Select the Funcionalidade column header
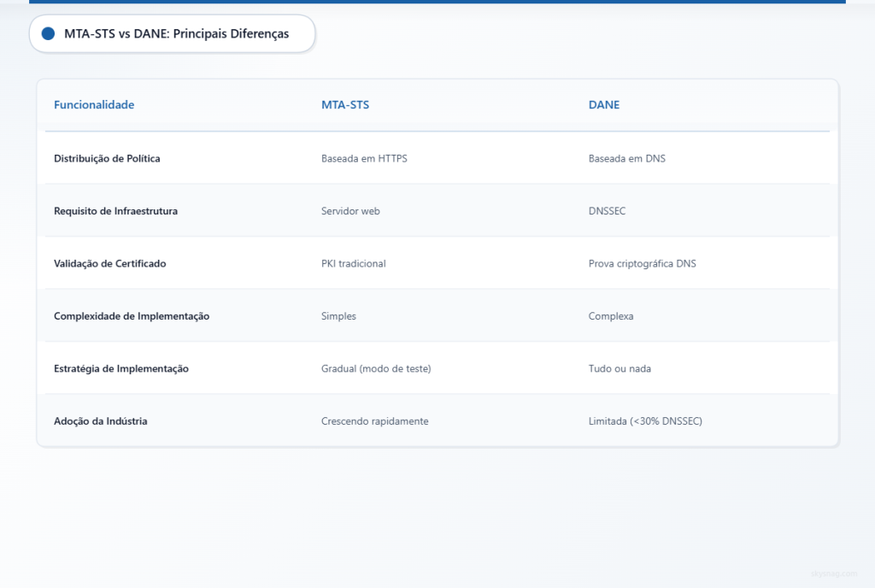 click(94, 105)
